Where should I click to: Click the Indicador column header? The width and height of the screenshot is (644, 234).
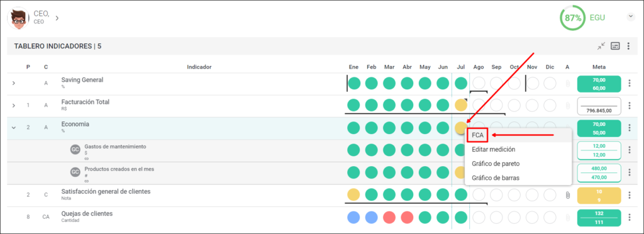click(x=199, y=67)
